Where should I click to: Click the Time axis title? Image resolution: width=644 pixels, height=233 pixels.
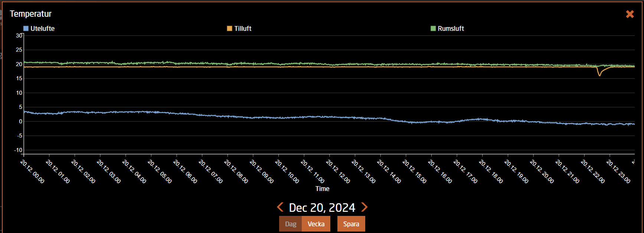[322, 189]
